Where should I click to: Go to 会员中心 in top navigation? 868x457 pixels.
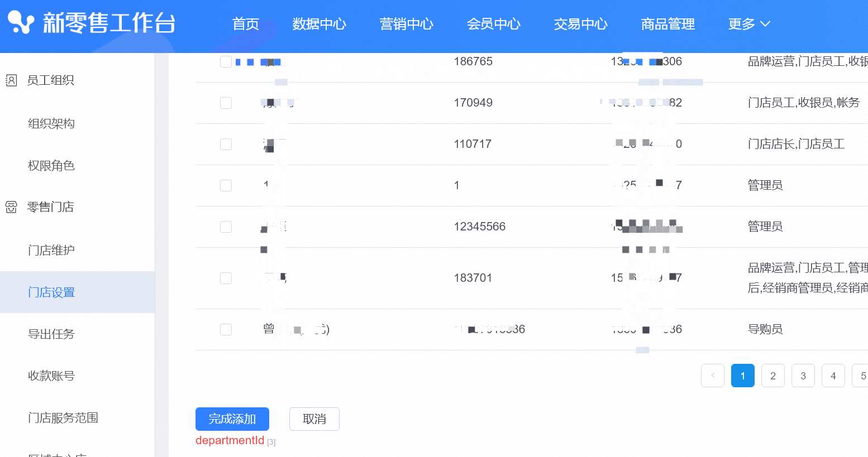(x=493, y=24)
